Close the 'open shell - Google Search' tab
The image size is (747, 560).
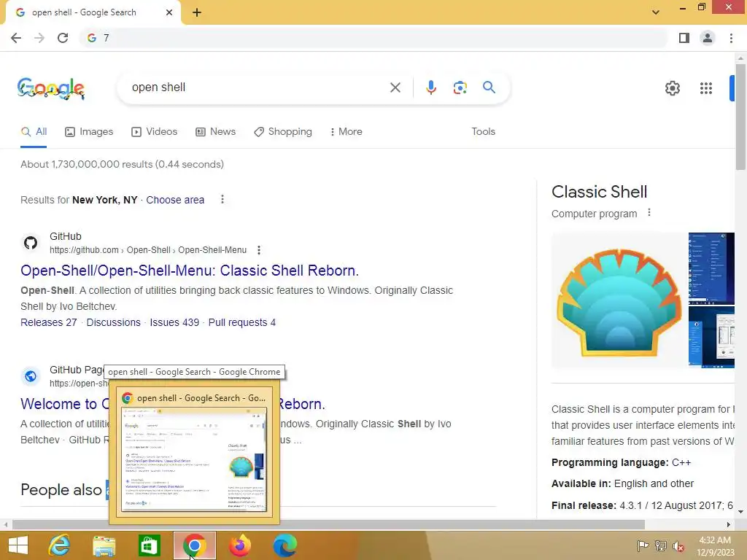tap(169, 12)
